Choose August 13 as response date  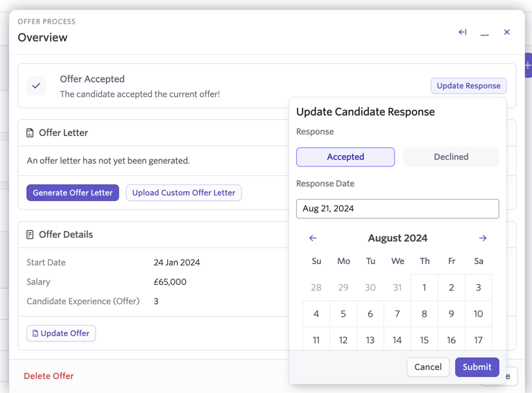click(x=370, y=340)
